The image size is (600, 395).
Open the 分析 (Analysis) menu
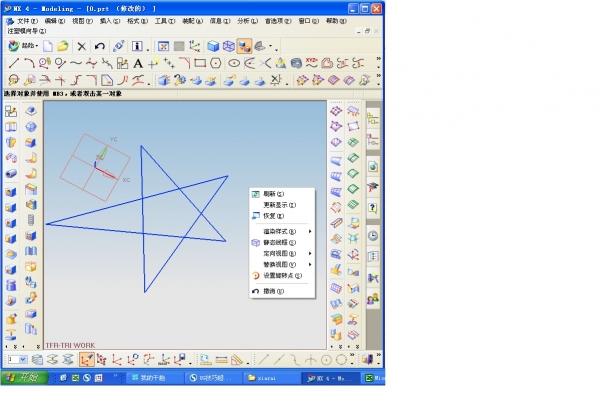point(248,21)
